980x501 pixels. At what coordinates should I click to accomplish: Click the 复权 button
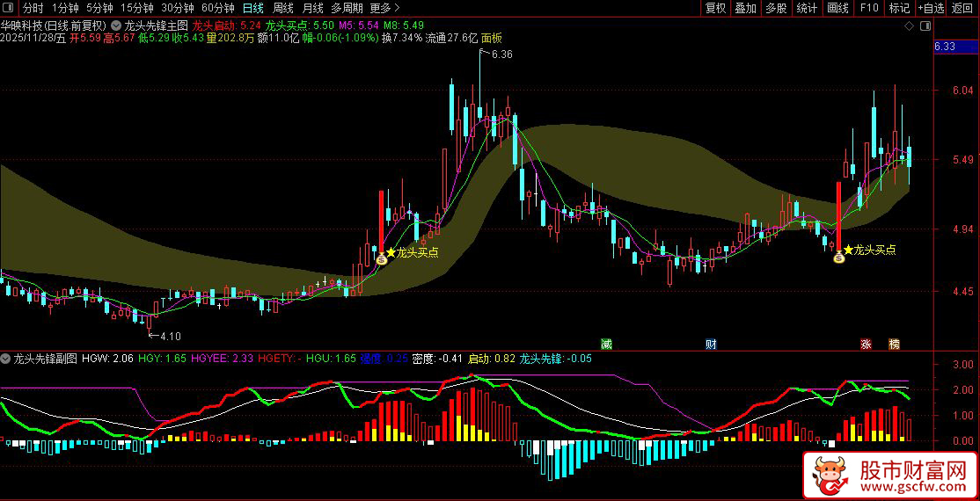pyautogui.click(x=715, y=8)
